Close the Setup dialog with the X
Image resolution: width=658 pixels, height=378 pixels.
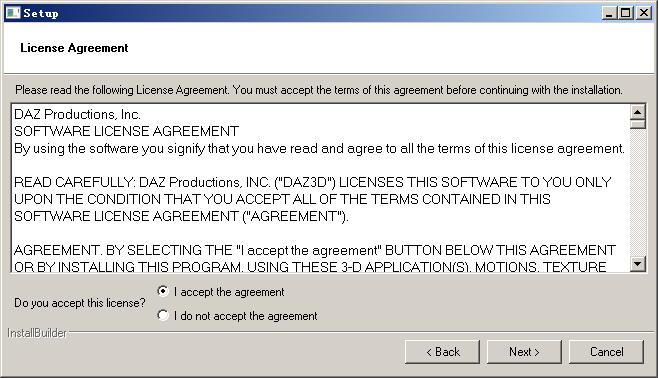point(644,13)
